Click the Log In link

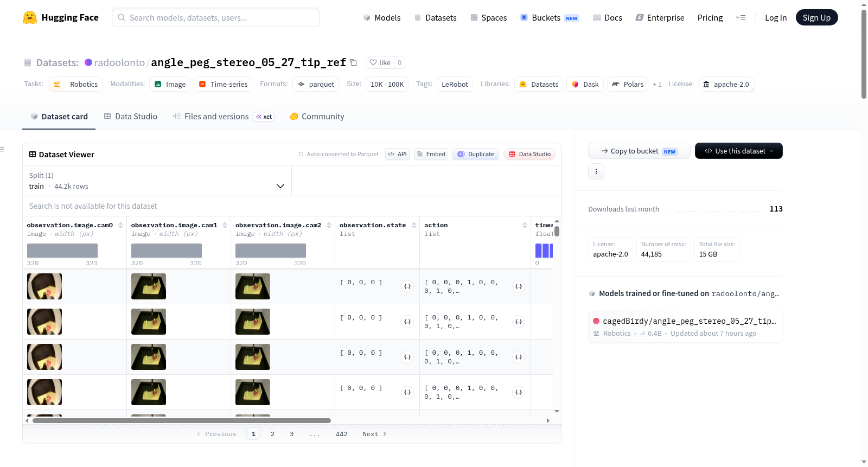click(776, 17)
